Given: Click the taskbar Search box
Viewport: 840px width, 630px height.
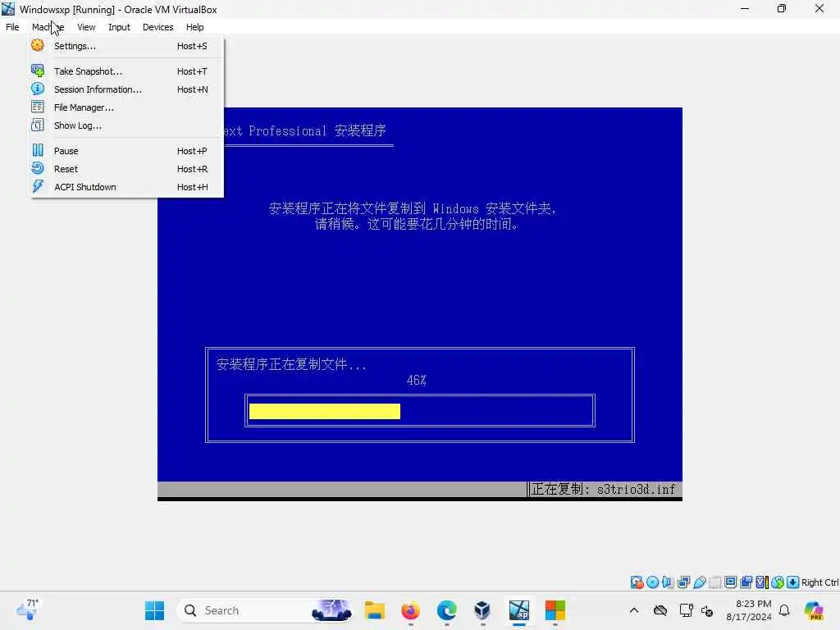Looking at the screenshot, I should click(265, 610).
